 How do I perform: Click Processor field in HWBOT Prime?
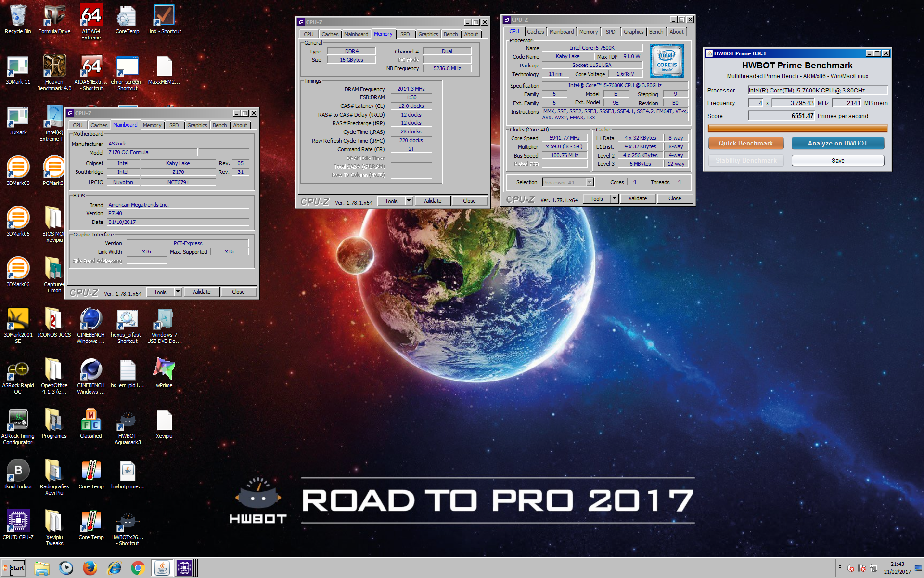click(x=818, y=90)
